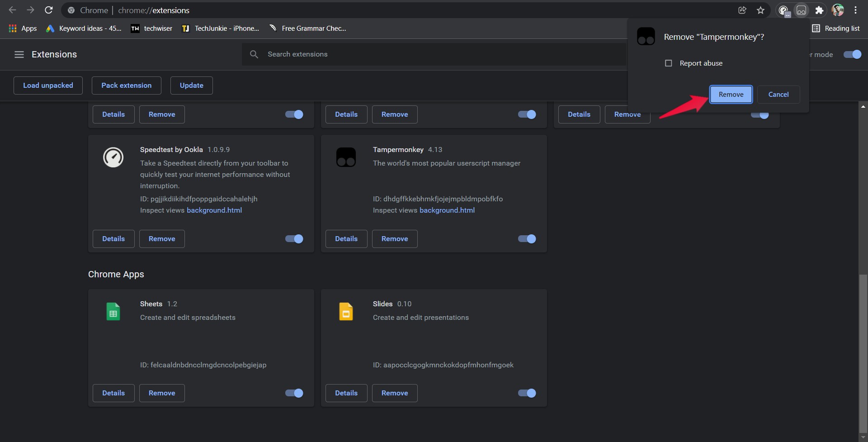868x442 pixels.
Task: Click the Slides app icon
Action: click(x=346, y=311)
